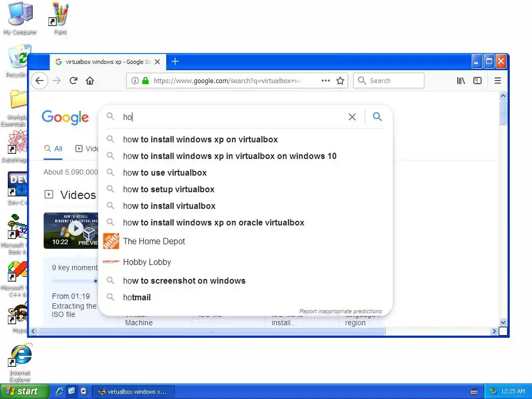Viewport: 532px width, 399px height.
Task: Click the system tray clock
Action: point(513,392)
